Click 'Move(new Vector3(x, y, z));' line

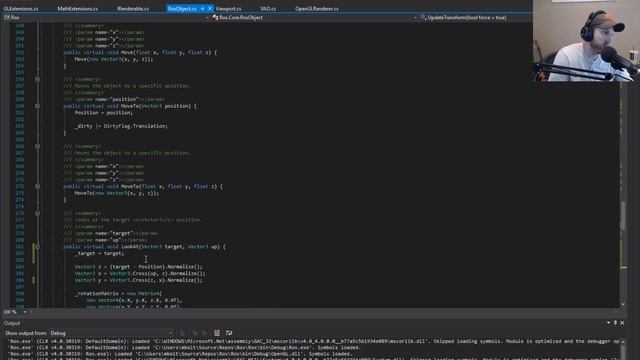point(114,59)
